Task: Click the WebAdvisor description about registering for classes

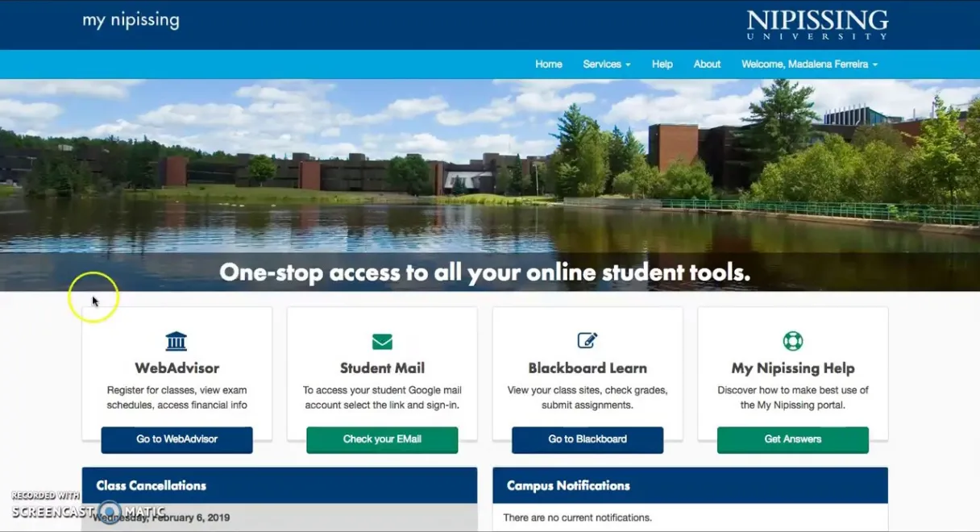Action: tap(177, 397)
